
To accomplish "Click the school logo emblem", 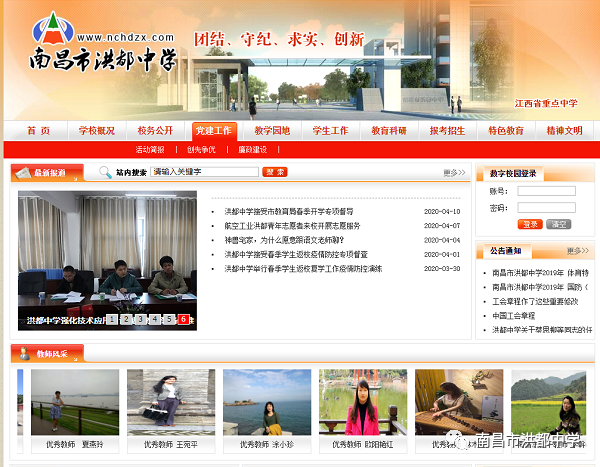I will [x=53, y=28].
